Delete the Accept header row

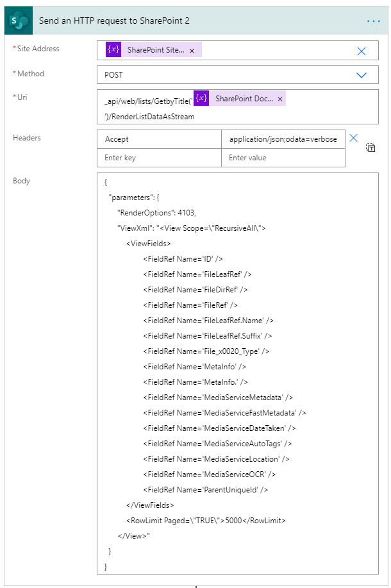[353, 138]
